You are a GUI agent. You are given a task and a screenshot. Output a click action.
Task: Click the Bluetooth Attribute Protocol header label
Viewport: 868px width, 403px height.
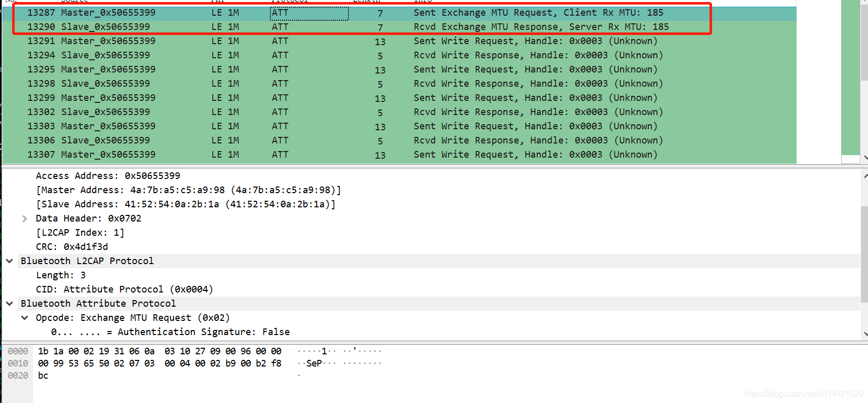click(98, 304)
